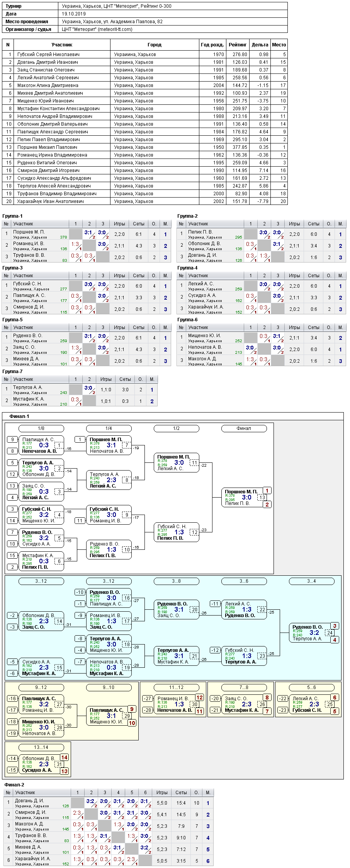Image resolution: width=350 pixels, height=868 pixels.
Task: Click the Город column header
Action: pos(155,45)
